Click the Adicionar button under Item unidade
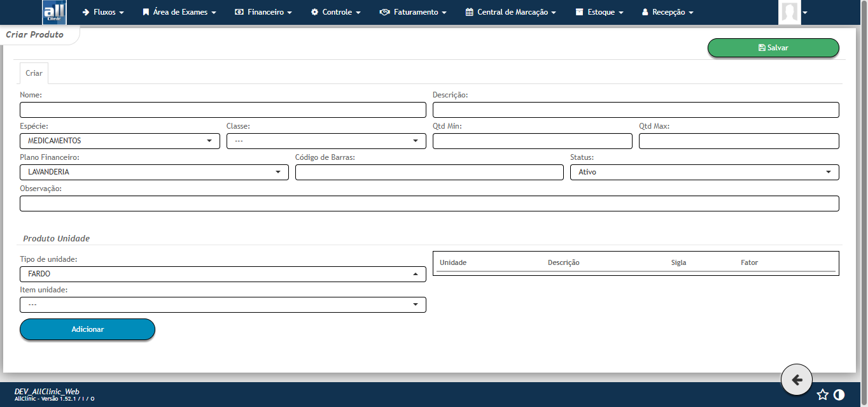 pyautogui.click(x=87, y=329)
